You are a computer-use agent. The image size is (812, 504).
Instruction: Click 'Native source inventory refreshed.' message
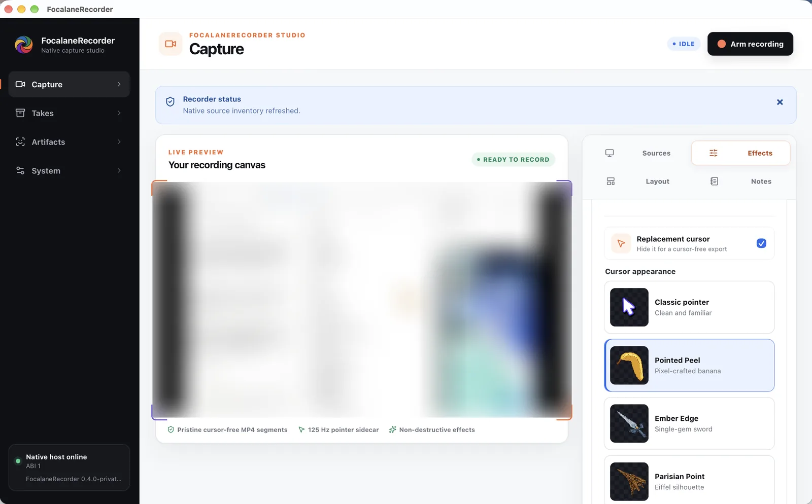point(242,111)
